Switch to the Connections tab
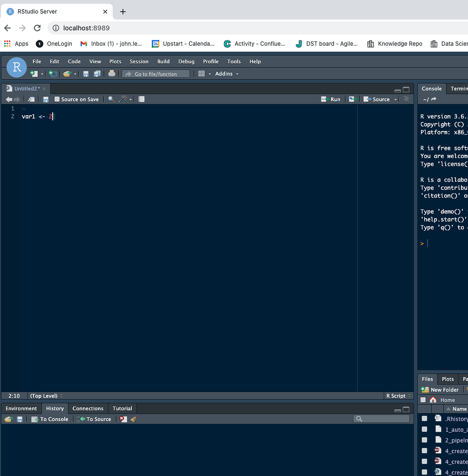The width and height of the screenshot is (468, 476). pos(88,408)
